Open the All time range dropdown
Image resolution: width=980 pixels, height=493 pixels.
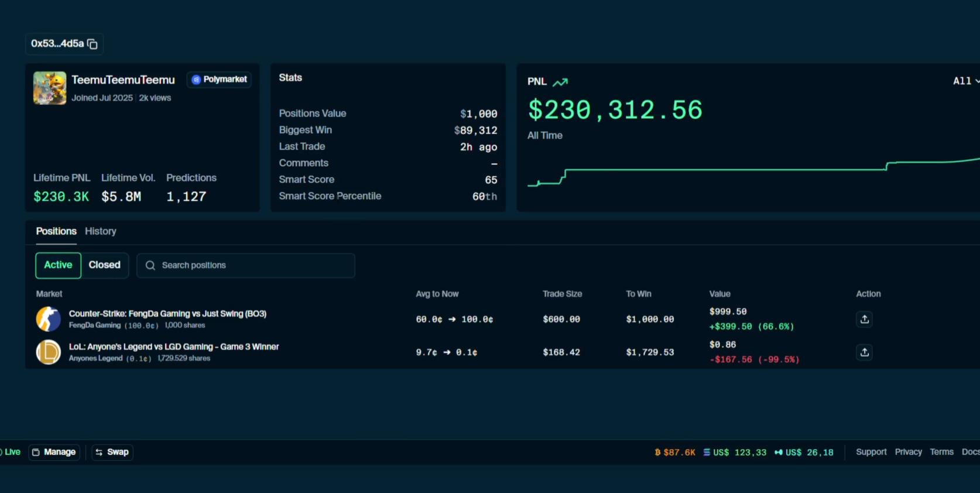[x=965, y=81]
